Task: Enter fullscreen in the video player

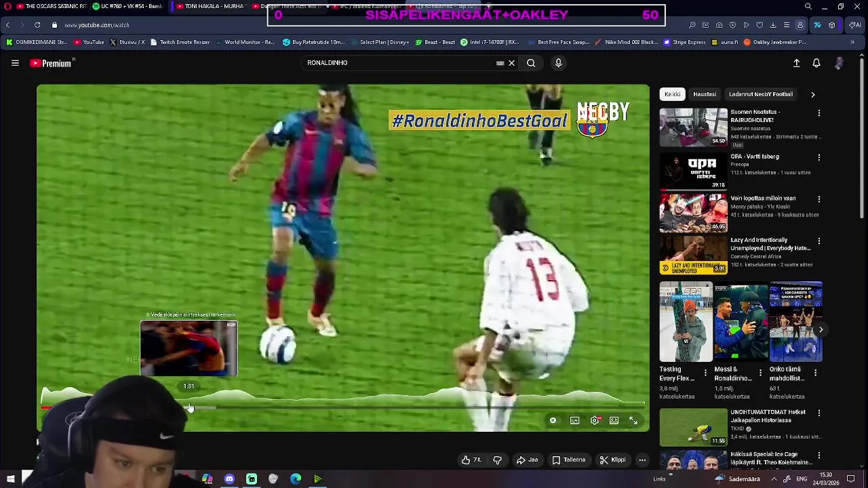Action: click(633, 421)
